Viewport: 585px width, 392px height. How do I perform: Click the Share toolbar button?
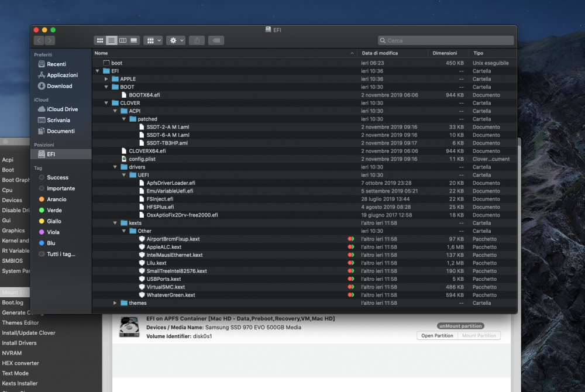[197, 40]
